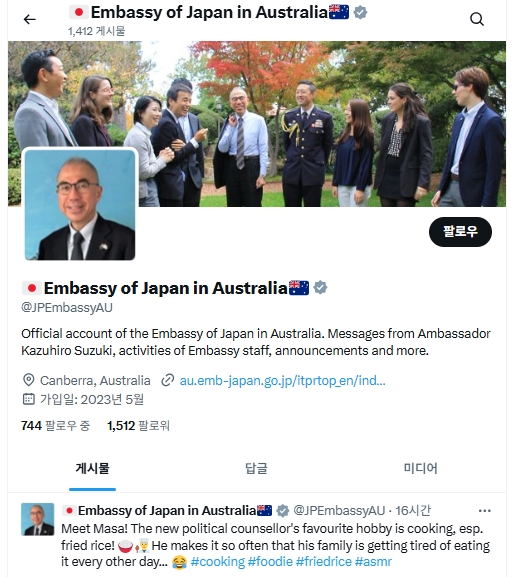This screenshot has width=521, height=577.
Task: Click the calendar joined-date icon
Action: tap(29, 399)
